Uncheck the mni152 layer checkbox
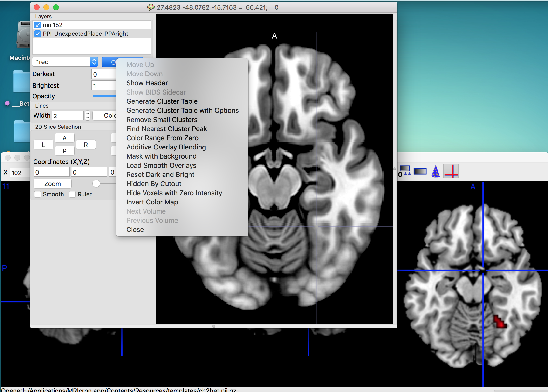548x392 pixels. 38,25
